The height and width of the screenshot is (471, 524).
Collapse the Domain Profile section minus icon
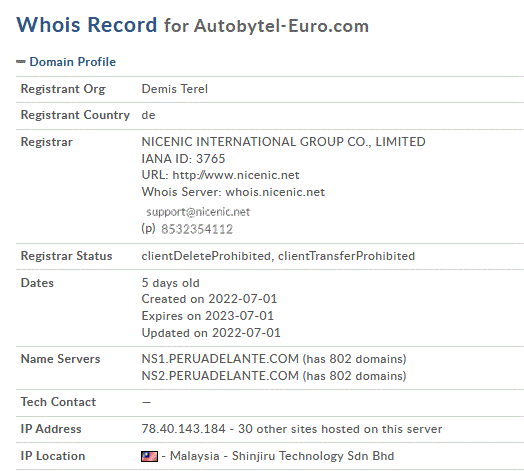pyautogui.click(x=21, y=62)
